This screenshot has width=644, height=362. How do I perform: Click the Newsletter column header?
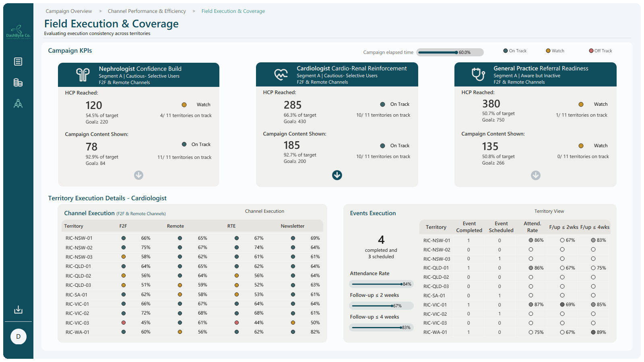click(x=293, y=226)
